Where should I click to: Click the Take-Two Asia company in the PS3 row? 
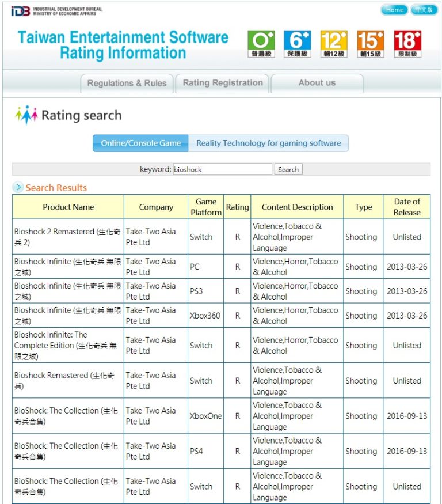click(x=151, y=291)
